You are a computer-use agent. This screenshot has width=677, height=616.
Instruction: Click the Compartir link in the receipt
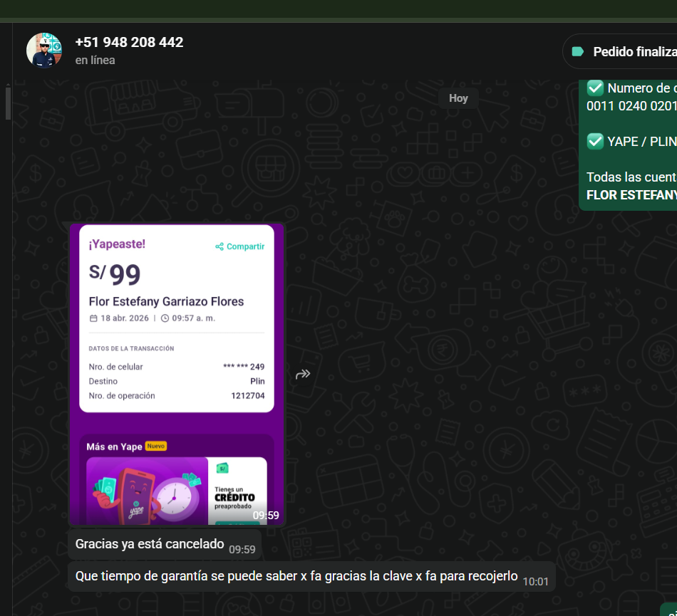[245, 247]
